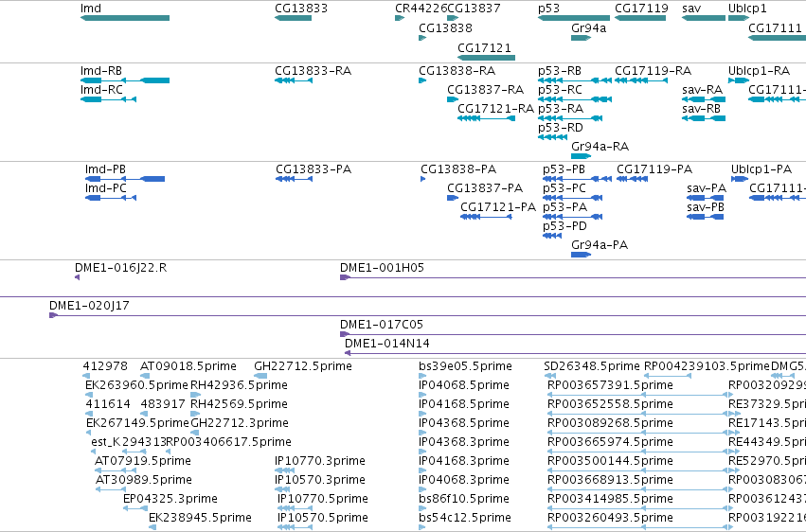Select EST EP04325.3prime
The image size is (806, 532).
pyautogui.click(x=135, y=508)
